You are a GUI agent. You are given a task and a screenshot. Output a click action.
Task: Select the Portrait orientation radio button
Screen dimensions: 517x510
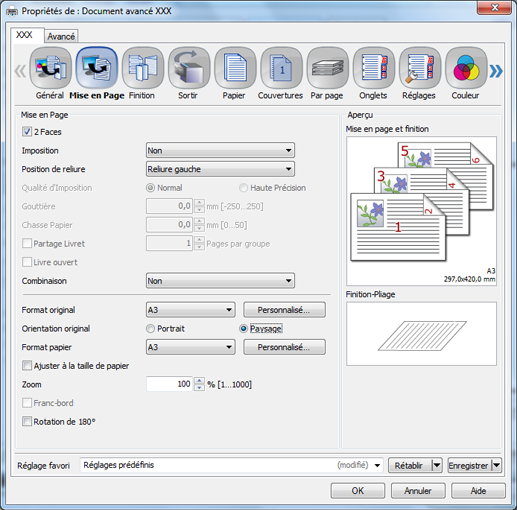[150, 329]
